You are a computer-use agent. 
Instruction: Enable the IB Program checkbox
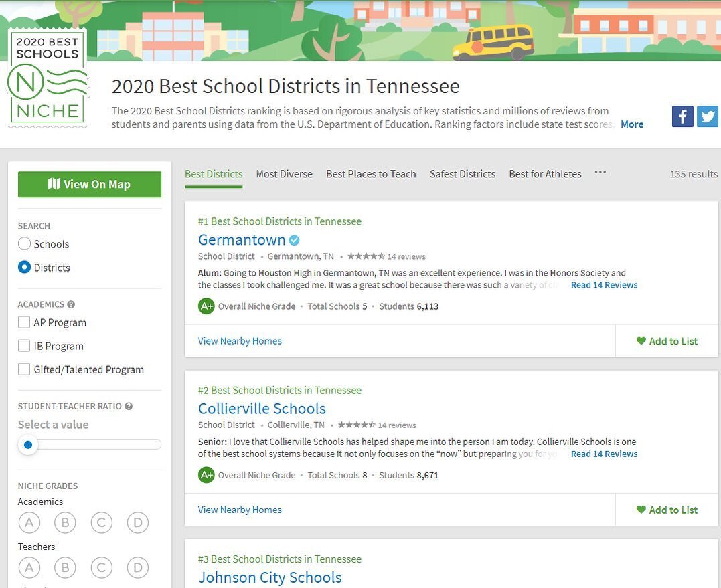pyautogui.click(x=24, y=346)
